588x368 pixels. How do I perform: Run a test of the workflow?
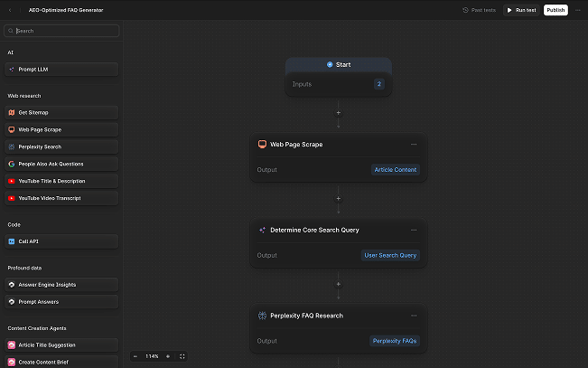(521, 10)
